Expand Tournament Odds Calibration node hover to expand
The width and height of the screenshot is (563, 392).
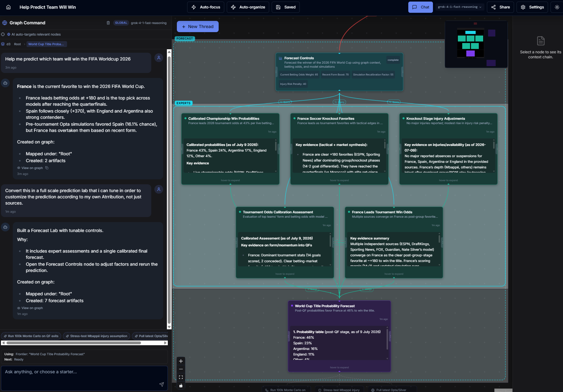pos(285,274)
